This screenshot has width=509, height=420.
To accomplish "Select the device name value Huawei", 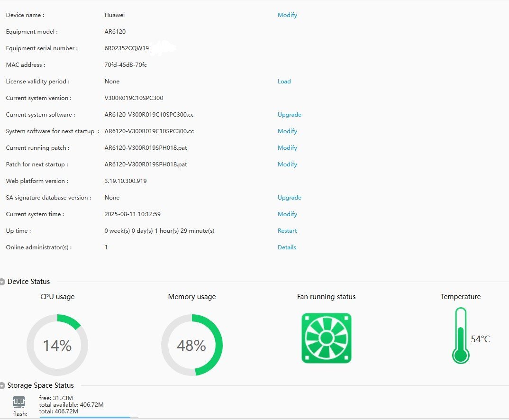I will [x=114, y=15].
